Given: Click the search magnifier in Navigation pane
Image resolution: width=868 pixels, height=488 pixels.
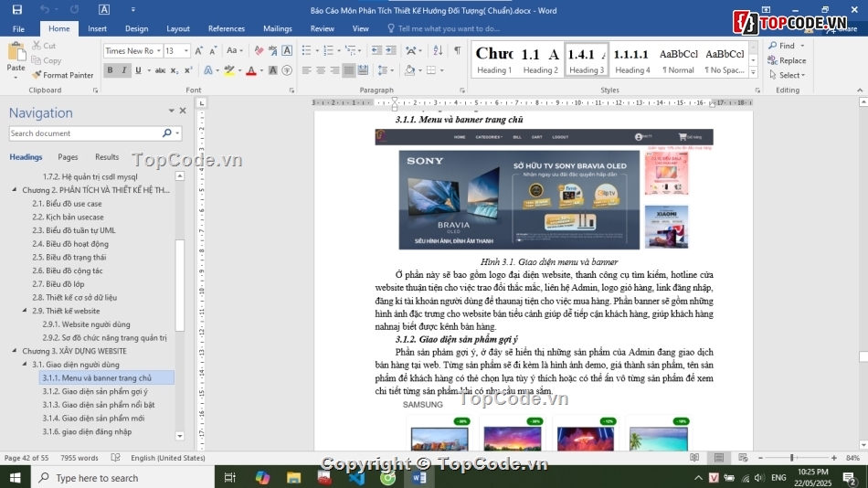Looking at the screenshot, I should tap(166, 133).
